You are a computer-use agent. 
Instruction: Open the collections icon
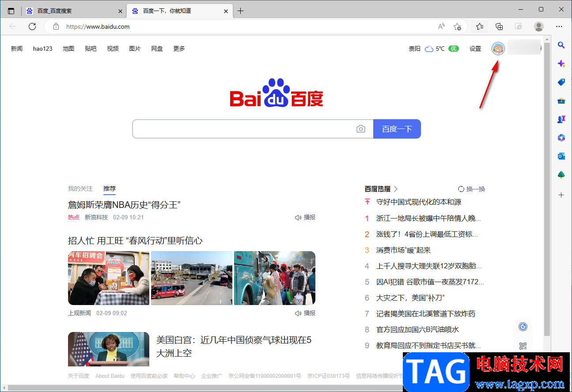(x=499, y=26)
